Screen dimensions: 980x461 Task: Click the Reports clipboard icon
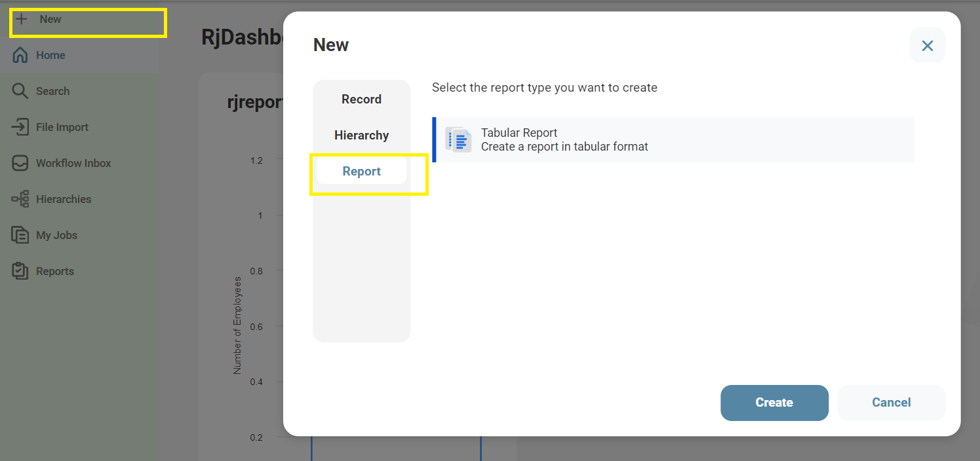click(20, 271)
